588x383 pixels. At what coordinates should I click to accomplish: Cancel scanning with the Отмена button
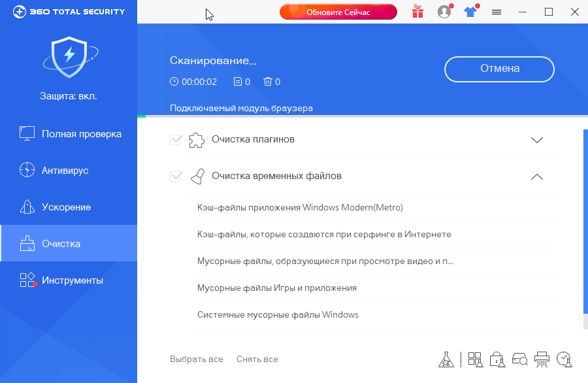(500, 69)
